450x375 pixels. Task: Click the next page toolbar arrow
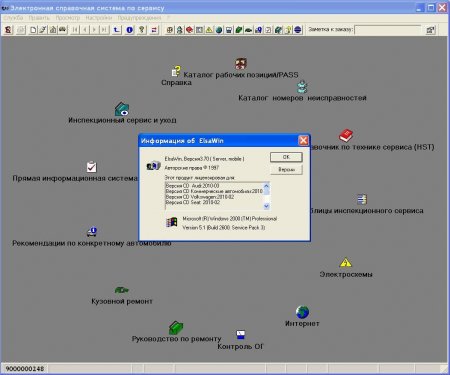pos(94,30)
